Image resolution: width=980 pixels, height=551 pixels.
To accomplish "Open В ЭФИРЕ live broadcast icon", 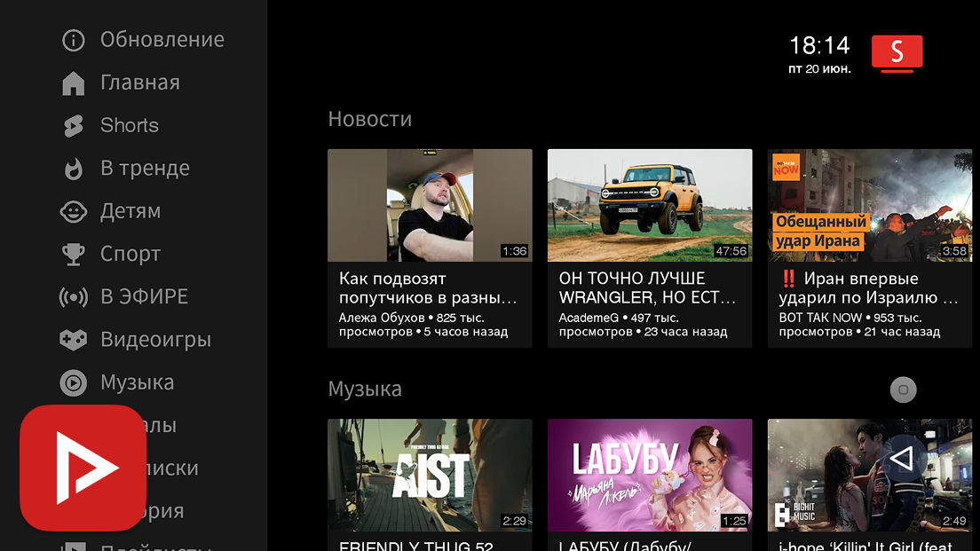I will [73, 297].
